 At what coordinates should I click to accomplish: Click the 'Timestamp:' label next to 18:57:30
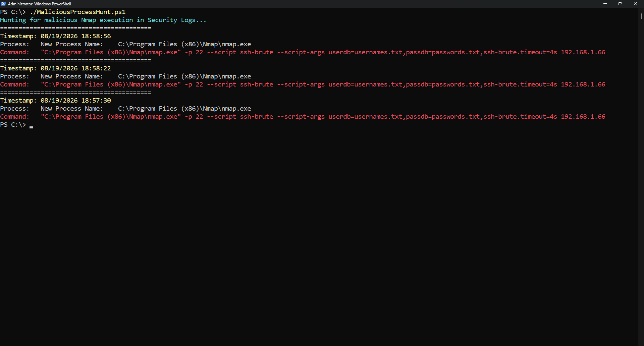(18, 101)
